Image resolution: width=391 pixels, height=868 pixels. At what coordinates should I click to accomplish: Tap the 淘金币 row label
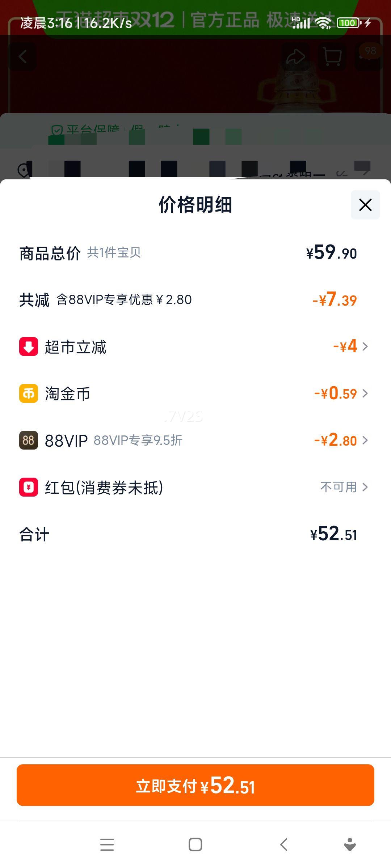point(67,394)
